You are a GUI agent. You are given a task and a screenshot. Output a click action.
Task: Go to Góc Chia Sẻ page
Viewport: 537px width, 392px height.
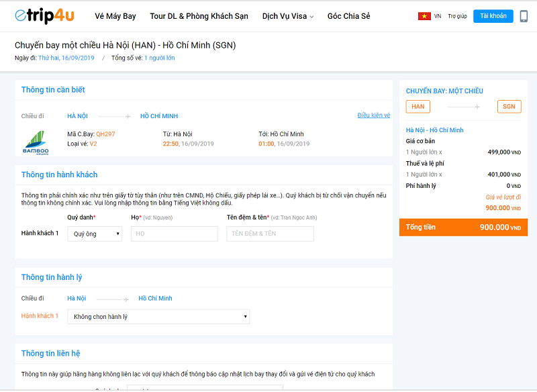348,16
